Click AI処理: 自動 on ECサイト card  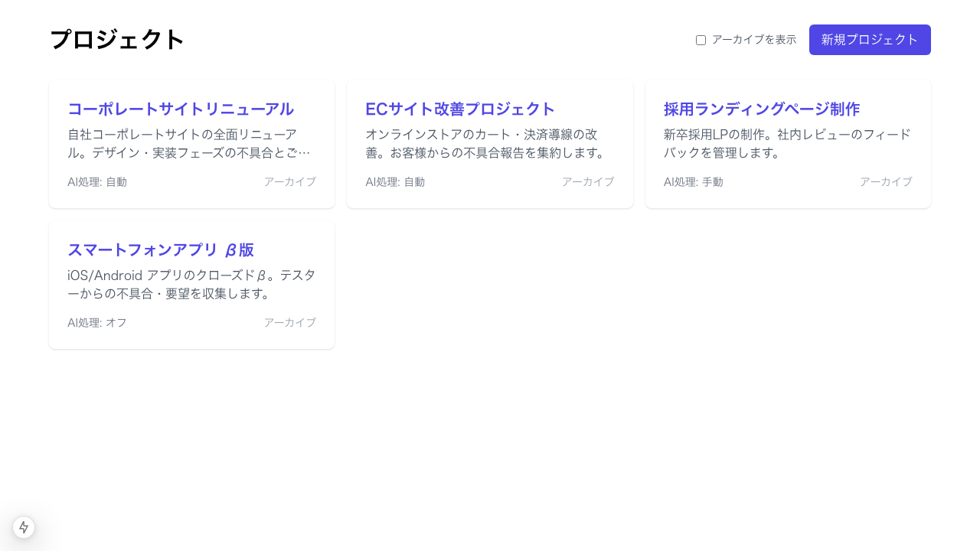[x=395, y=182]
